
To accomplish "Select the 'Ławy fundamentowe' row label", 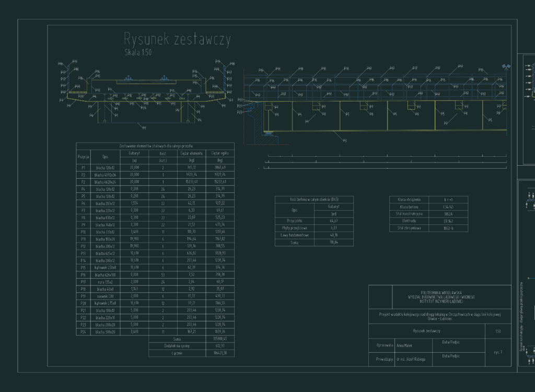I will tap(295, 235).
